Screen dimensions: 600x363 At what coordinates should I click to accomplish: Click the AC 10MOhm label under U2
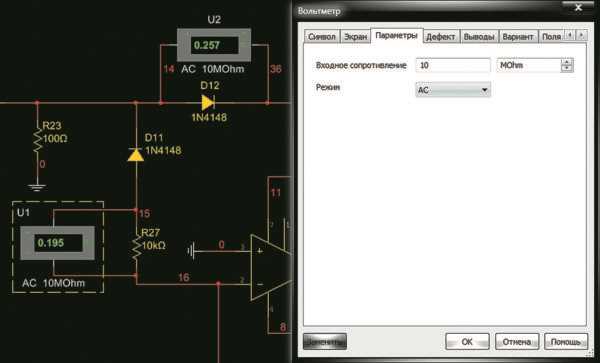click(213, 69)
